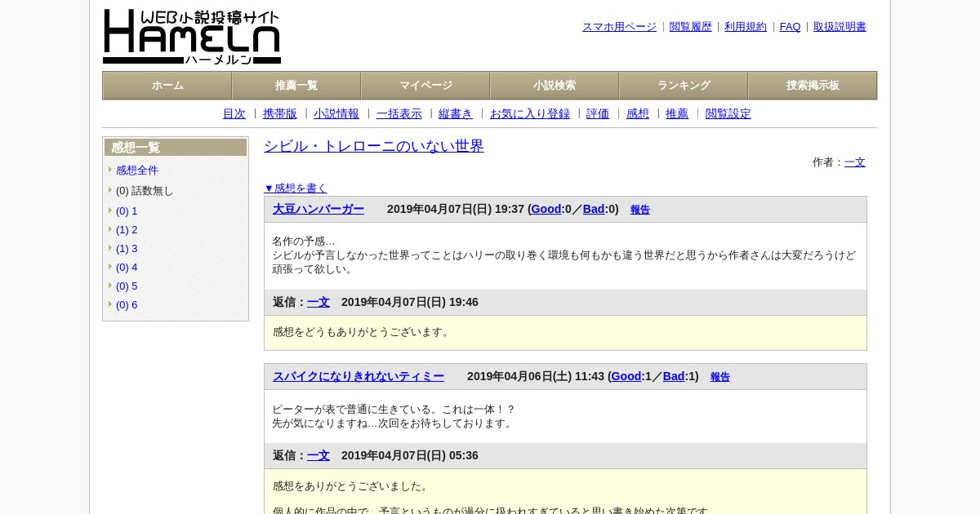Switch to 縦書き display

(x=456, y=114)
